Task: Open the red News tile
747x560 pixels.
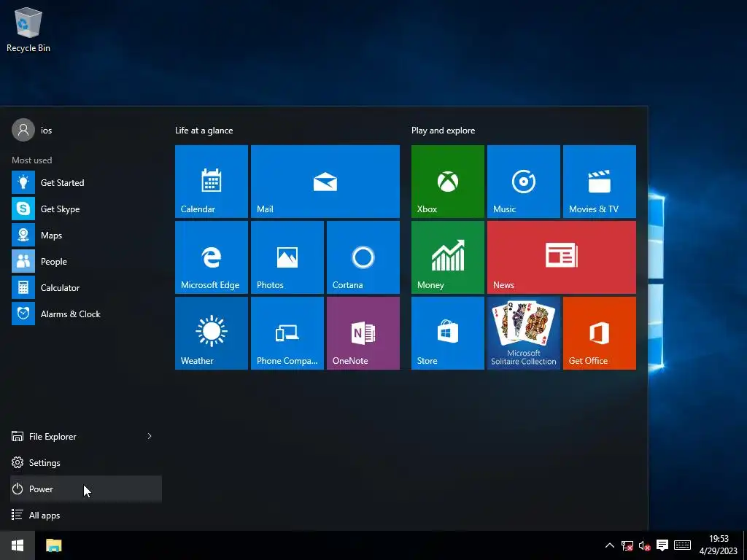Action: pos(561,257)
